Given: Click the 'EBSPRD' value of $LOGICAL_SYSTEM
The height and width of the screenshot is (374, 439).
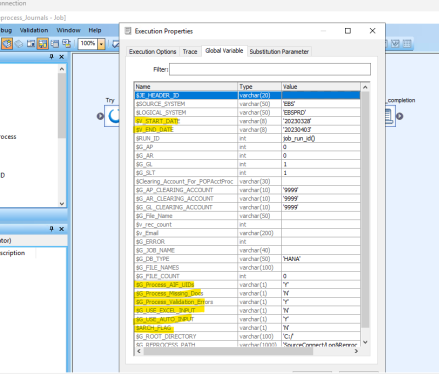Looking at the screenshot, I should [294, 113].
